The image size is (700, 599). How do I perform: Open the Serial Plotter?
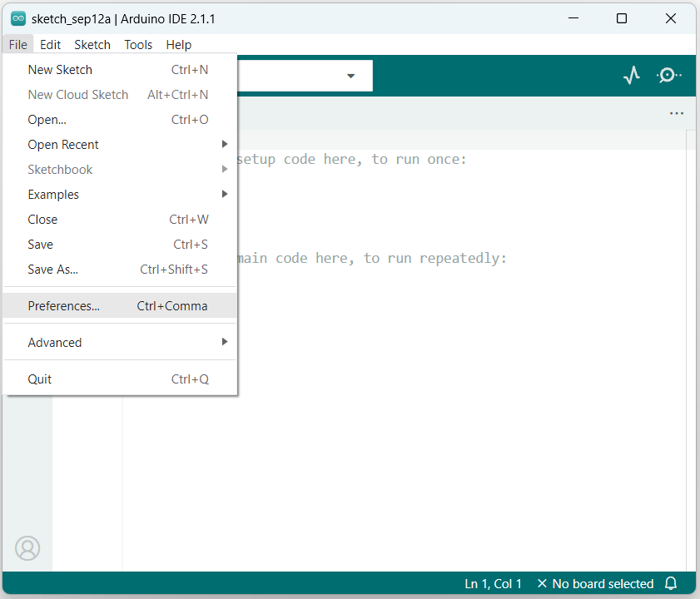tap(632, 75)
